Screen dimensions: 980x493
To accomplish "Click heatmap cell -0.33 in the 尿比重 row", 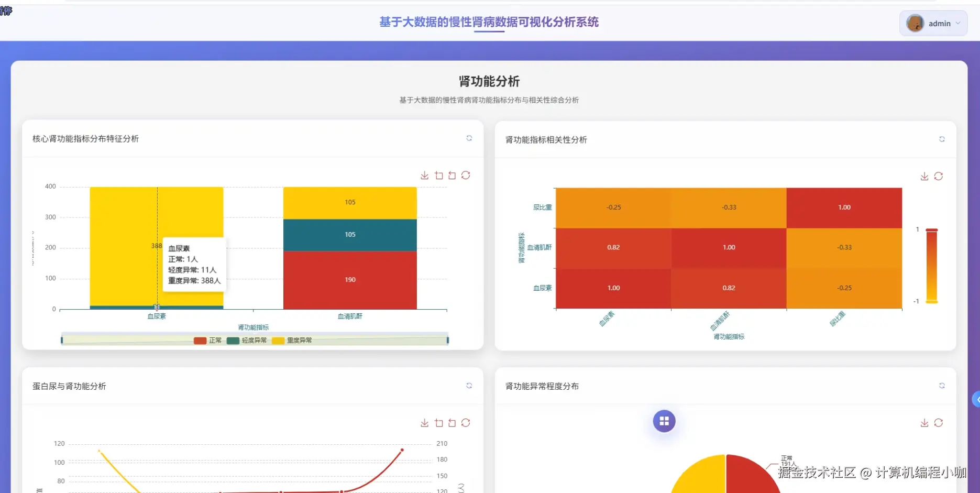I will (729, 207).
